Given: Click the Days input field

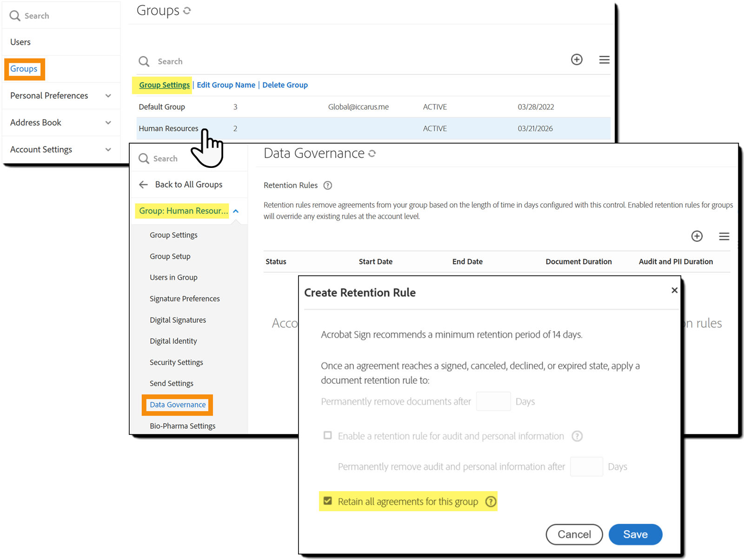Looking at the screenshot, I should [x=493, y=401].
